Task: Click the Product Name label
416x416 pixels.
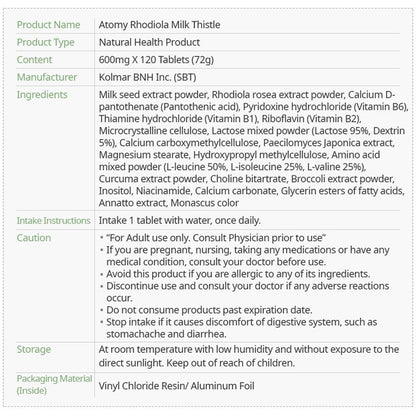Action: (x=48, y=25)
